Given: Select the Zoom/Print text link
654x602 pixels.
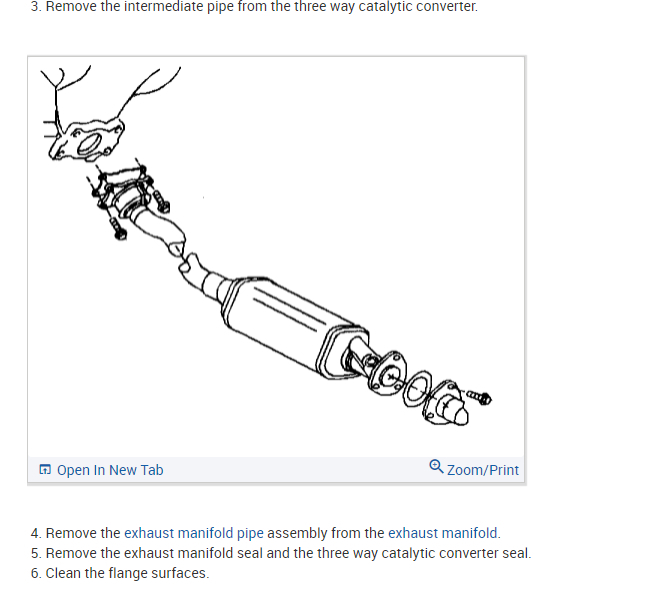Looking at the screenshot, I should pos(483,470).
